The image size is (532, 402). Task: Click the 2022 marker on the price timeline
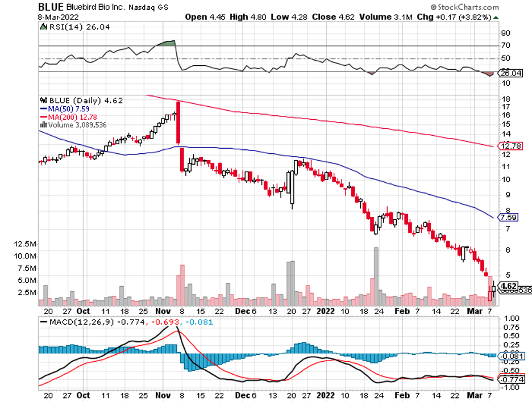pyautogui.click(x=326, y=311)
